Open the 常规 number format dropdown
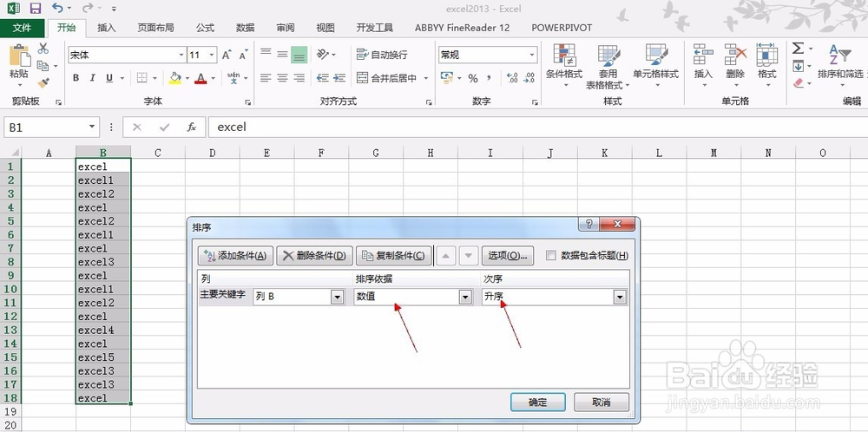The width and height of the screenshot is (868, 432). [532, 55]
